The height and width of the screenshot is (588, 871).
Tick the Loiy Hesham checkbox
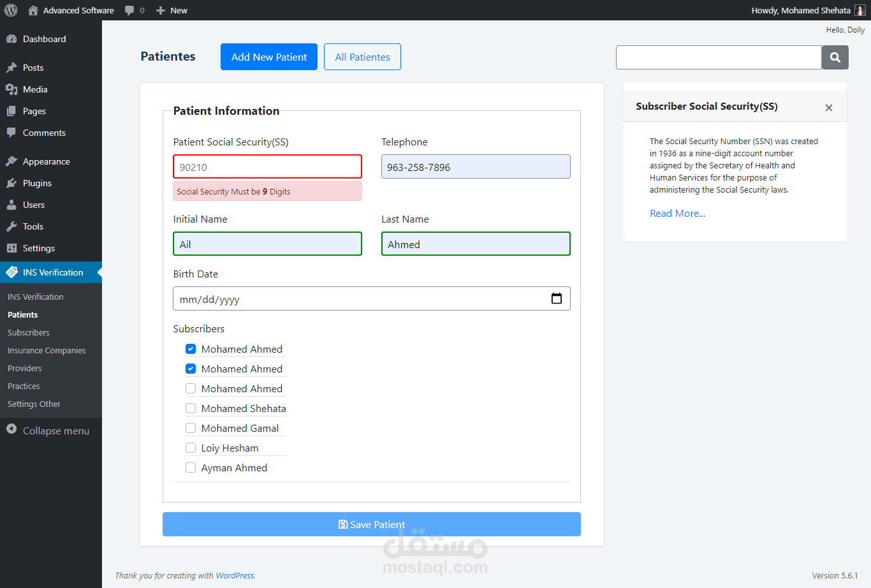click(x=191, y=448)
